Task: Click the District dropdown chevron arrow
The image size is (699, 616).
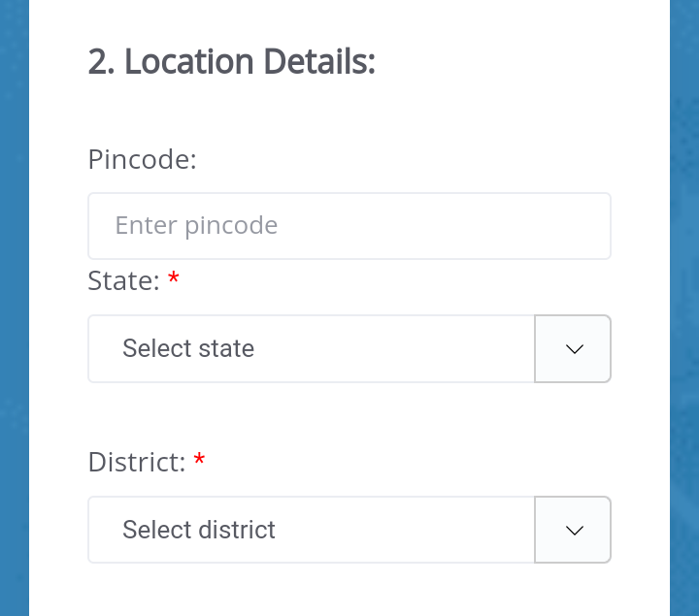Action: coord(574,531)
